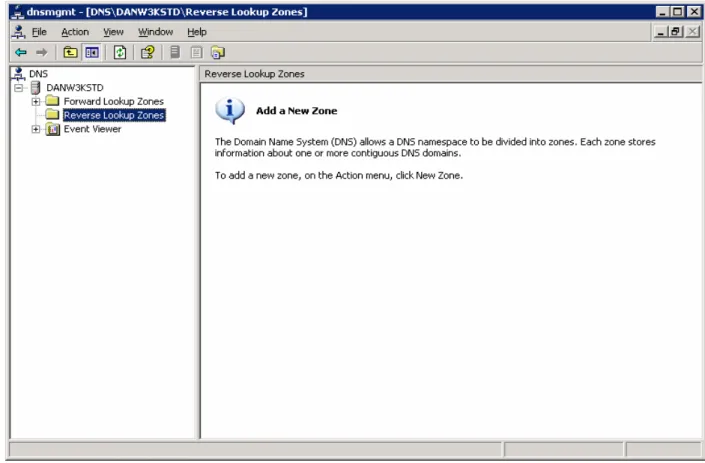This screenshot has width=705, height=463.
Task: Click the MMC document icon beside File
Action: [x=18, y=32]
